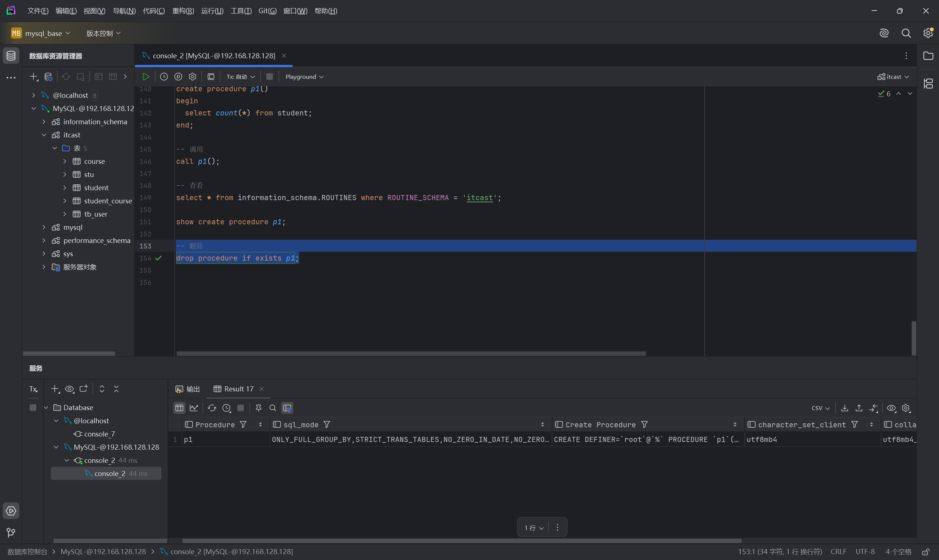Click the export data download icon
Image resolution: width=939 pixels, height=560 pixels.
[845, 408]
